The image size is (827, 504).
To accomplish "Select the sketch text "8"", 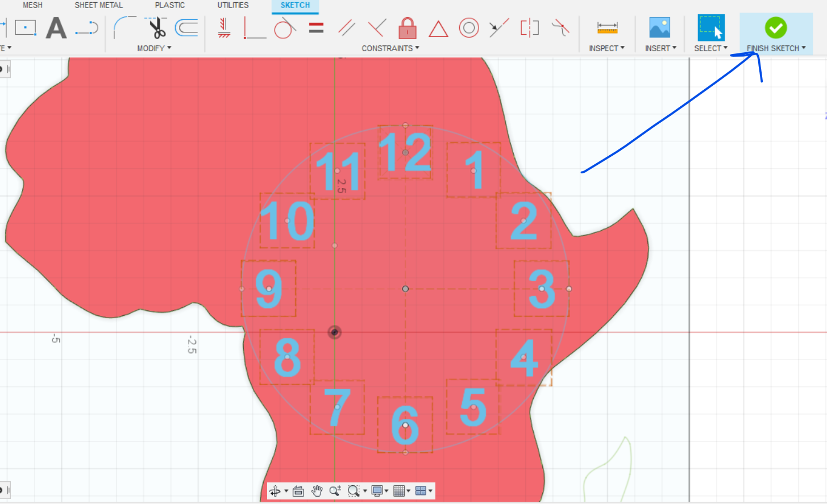I will click(x=287, y=357).
